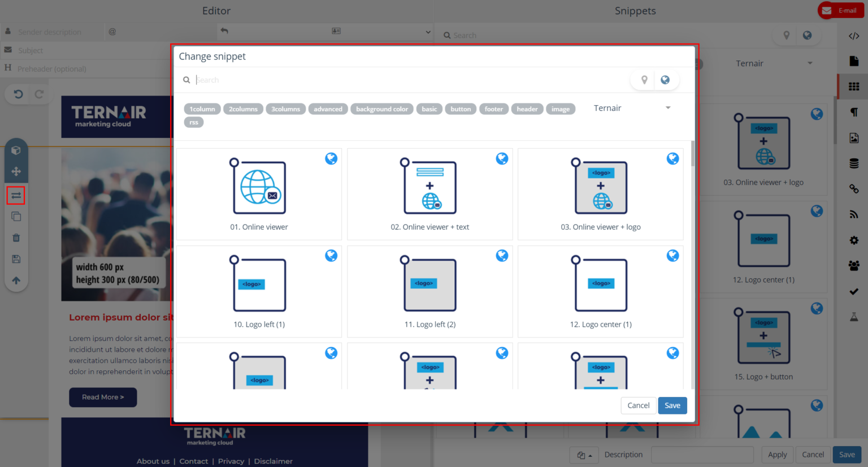868x467 pixels.
Task: Toggle the background color tag filter
Action: (382, 109)
